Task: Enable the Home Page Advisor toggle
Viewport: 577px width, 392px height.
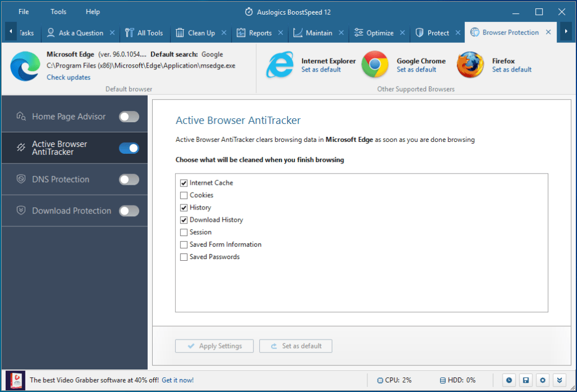Action: click(x=128, y=117)
